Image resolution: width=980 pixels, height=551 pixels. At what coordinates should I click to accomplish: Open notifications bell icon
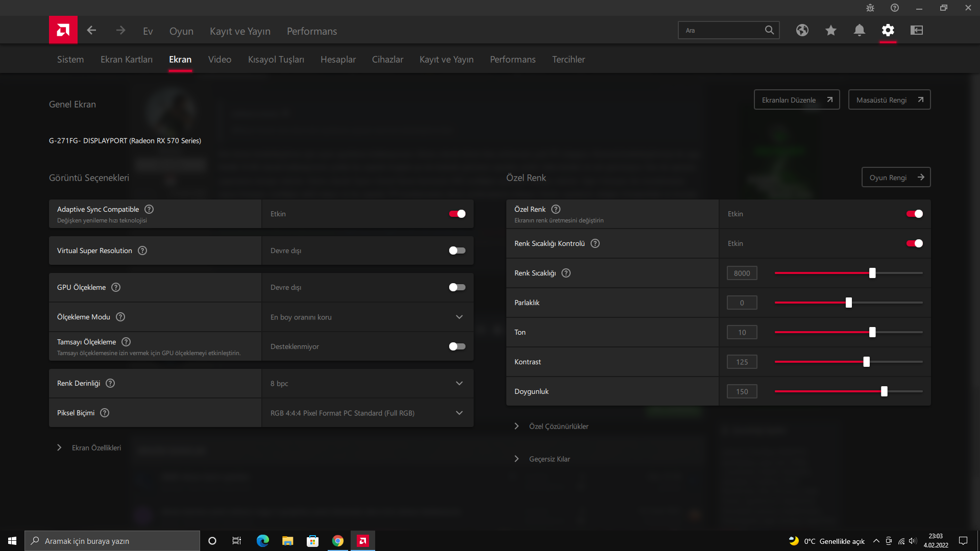click(x=859, y=30)
